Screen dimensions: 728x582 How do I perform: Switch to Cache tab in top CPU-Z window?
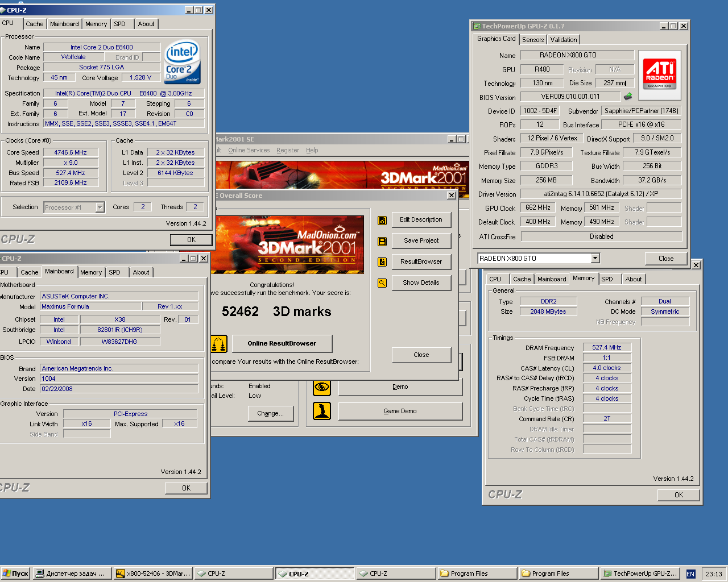click(35, 24)
